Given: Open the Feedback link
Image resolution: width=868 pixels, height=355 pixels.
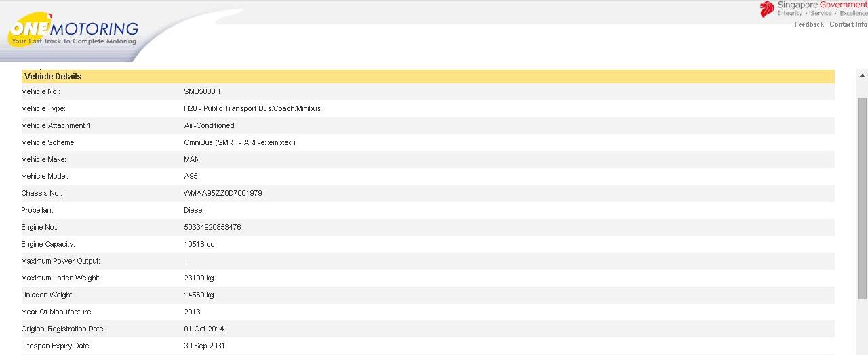Looking at the screenshot, I should click(808, 24).
